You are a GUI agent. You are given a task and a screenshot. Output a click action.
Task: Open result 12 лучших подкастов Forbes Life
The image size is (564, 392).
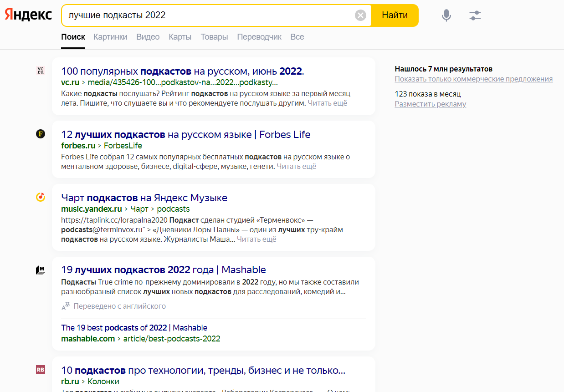point(185,135)
